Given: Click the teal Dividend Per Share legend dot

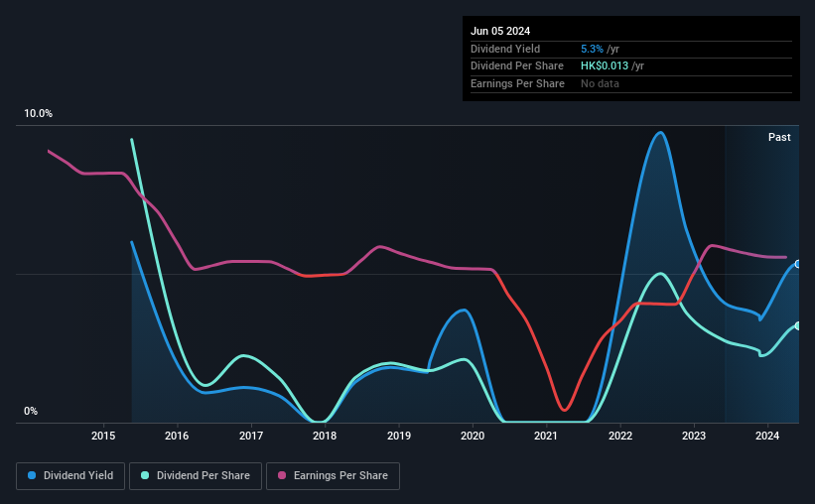Looking at the screenshot, I should click(x=145, y=475).
